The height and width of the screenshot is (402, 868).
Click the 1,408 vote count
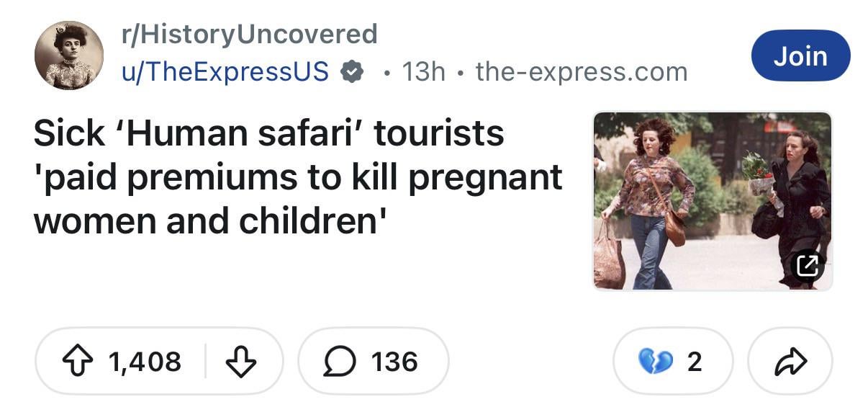(145, 362)
